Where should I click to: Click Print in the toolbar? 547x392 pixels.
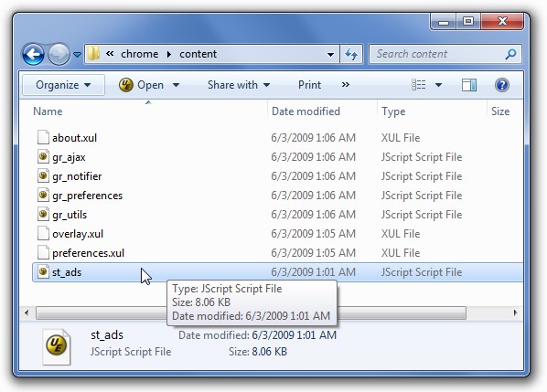tap(309, 85)
